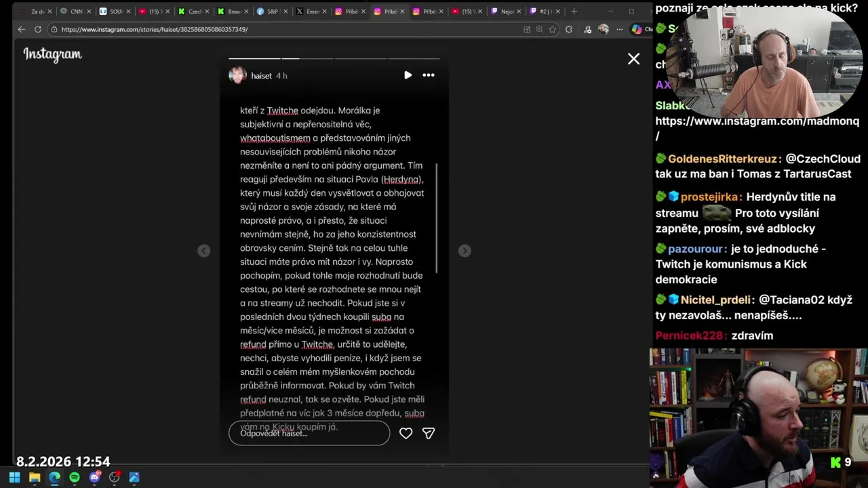Image resolution: width=868 pixels, height=488 pixels.
Task: Click the reply to haiset input field
Action: coord(309,433)
